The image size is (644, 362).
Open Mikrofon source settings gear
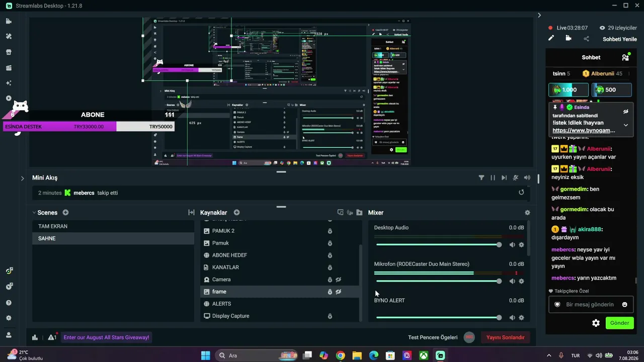pos(521,281)
